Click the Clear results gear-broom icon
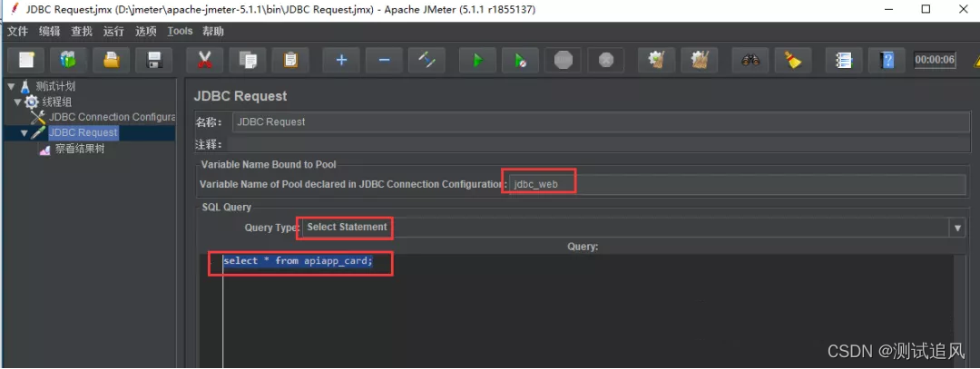The image size is (980, 369). pyautogui.click(x=656, y=60)
